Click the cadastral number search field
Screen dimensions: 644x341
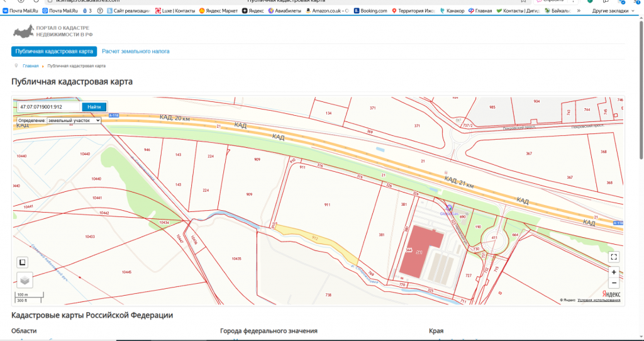[x=49, y=107]
